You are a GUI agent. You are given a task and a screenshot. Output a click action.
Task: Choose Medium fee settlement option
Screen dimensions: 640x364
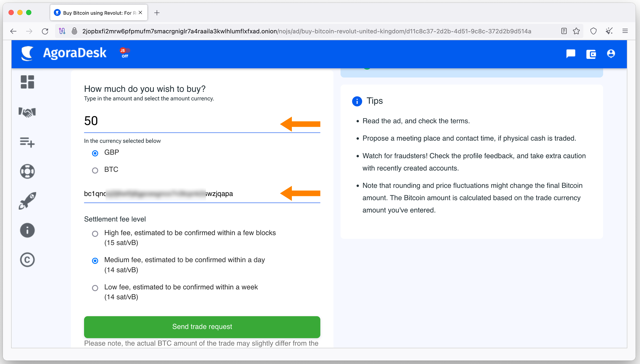coord(95,261)
